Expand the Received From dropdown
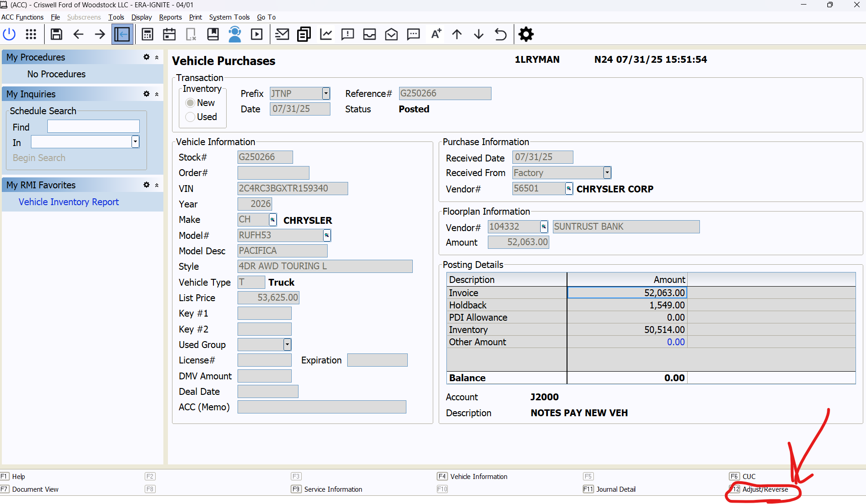 coord(607,173)
